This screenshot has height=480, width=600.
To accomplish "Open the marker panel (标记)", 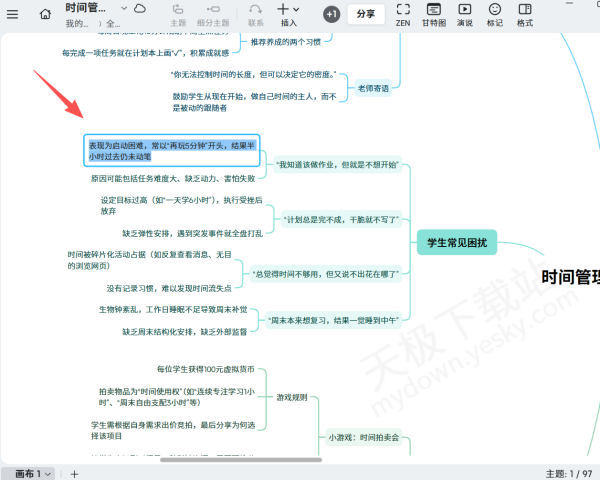I will click(494, 14).
